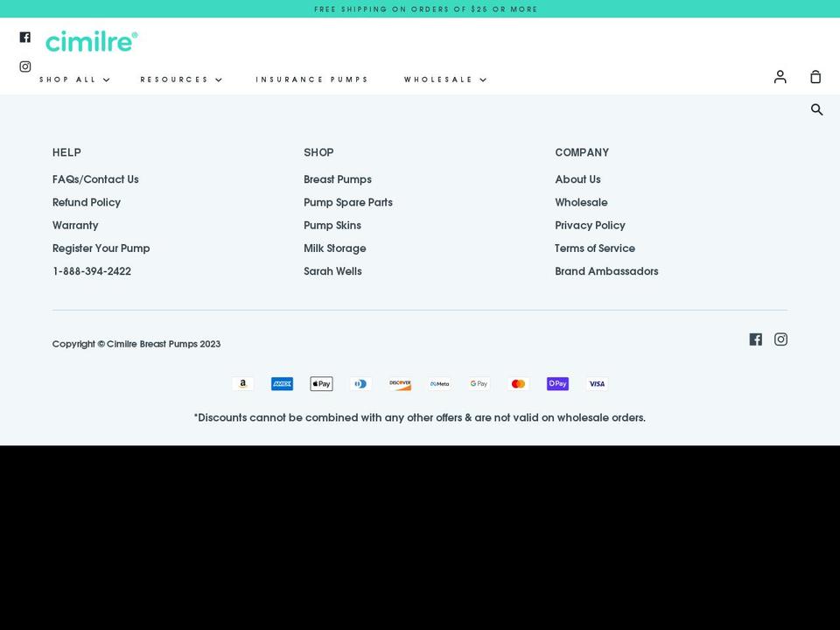
Task: Open the Sarah Wells link
Action: (332, 271)
